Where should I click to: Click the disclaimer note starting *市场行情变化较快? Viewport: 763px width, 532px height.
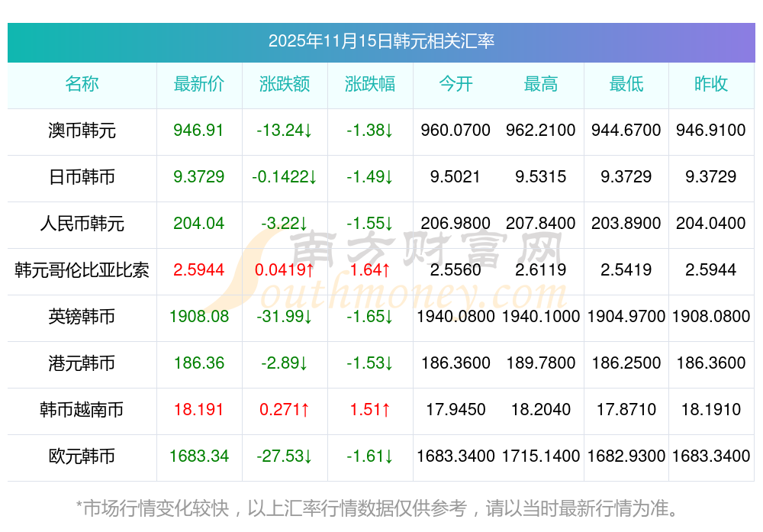coord(377,508)
